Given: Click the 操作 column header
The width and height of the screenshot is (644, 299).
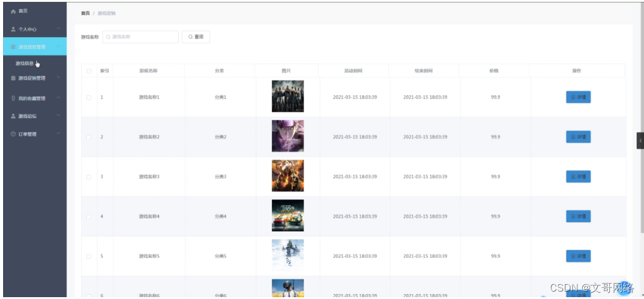Looking at the screenshot, I should (577, 70).
